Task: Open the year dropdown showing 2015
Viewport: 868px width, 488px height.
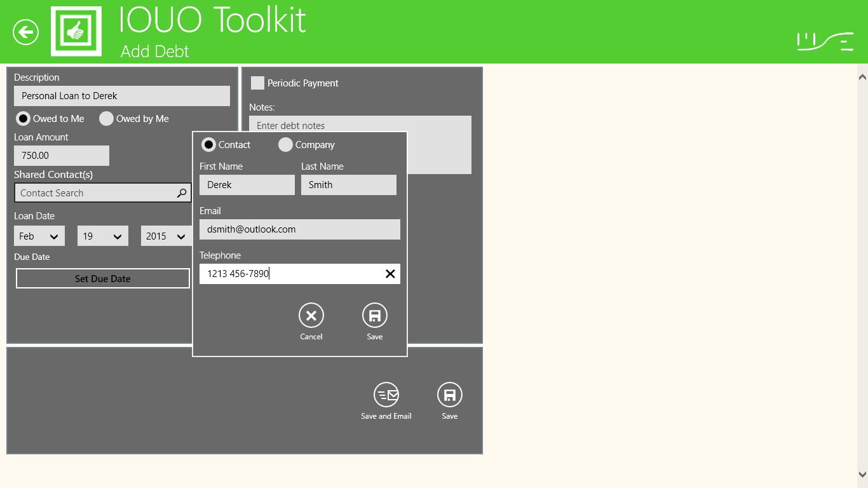Action: [166, 236]
